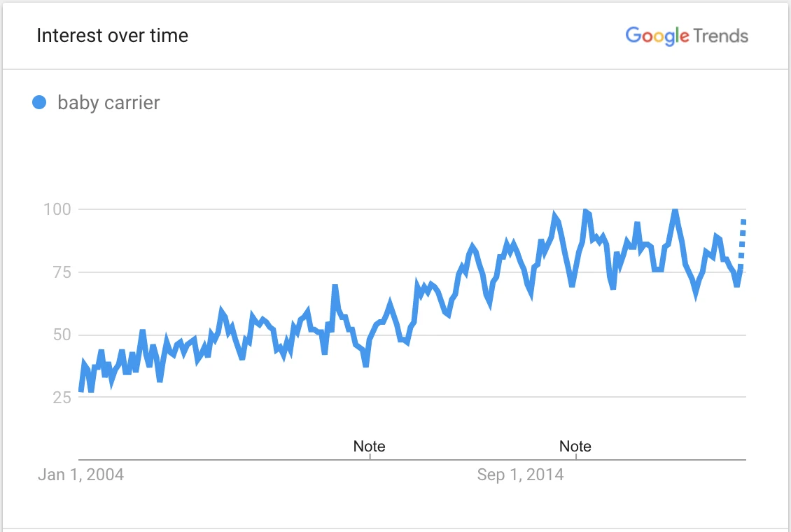Screen dimensions: 791x532
Task: Click the tick mark below the leftmost Note
Action: [x=369, y=457]
